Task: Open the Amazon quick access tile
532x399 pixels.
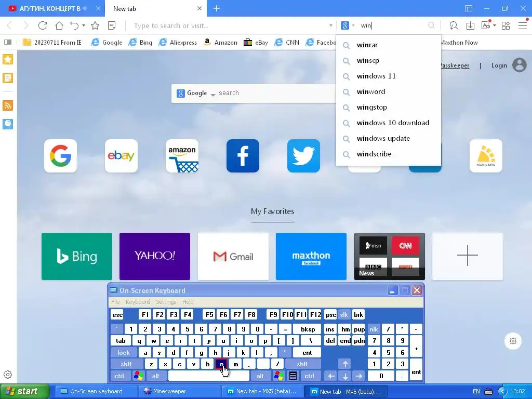Action: coord(182,156)
